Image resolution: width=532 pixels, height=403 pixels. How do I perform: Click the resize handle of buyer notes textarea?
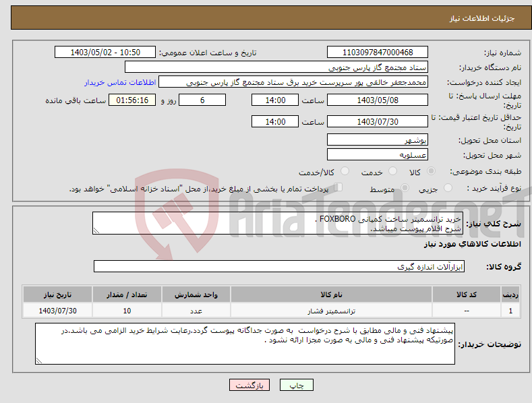tap(39, 361)
